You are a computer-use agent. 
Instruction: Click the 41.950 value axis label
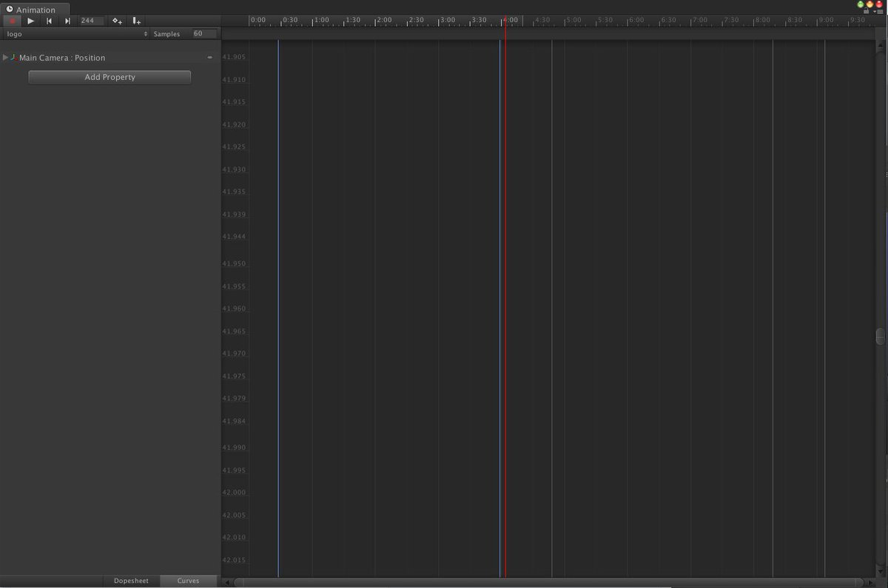coord(235,263)
